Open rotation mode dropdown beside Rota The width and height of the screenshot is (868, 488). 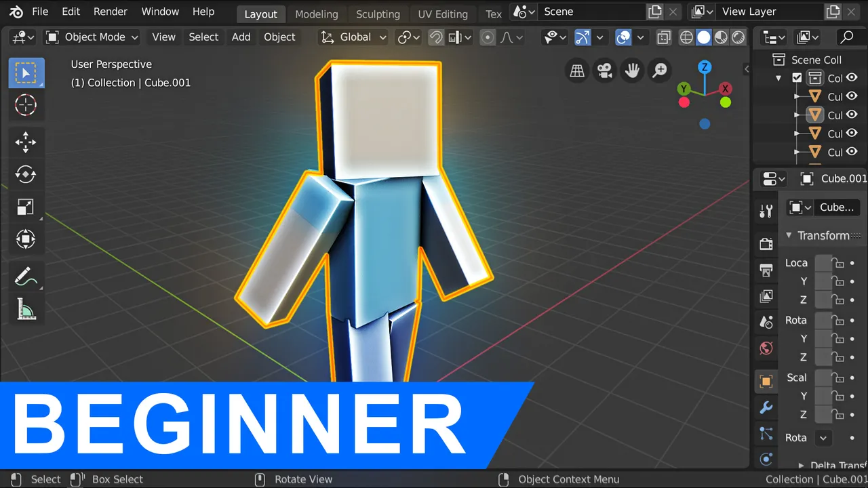(823, 438)
